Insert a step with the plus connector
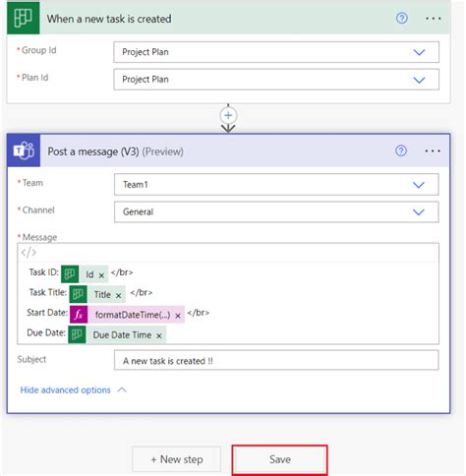This screenshot has width=466, height=476. (228, 115)
